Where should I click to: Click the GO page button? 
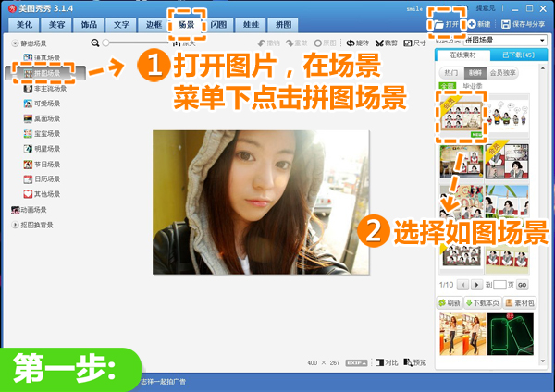(522, 285)
